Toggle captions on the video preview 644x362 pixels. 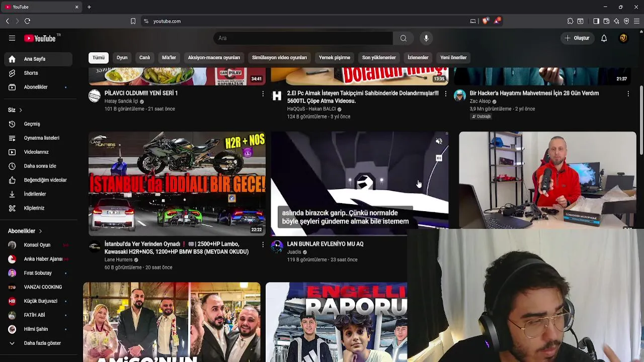pyautogui.click(x=439, y=158)
